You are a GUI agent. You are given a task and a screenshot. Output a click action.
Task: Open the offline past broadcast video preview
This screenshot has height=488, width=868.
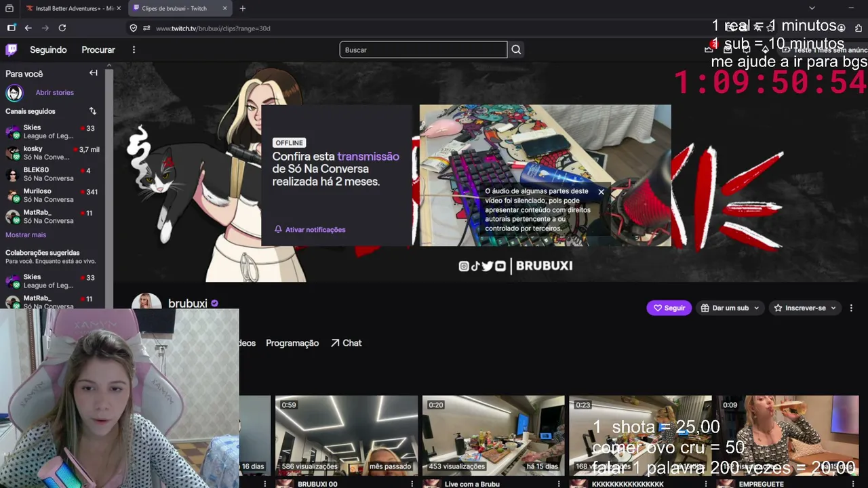545,176
